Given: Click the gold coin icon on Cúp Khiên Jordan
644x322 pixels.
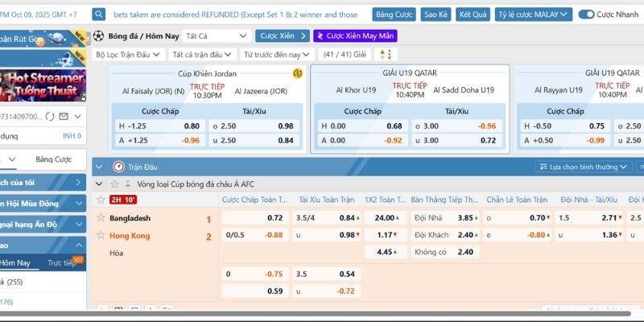Looking at the screenshot, I should coord(297,73).
